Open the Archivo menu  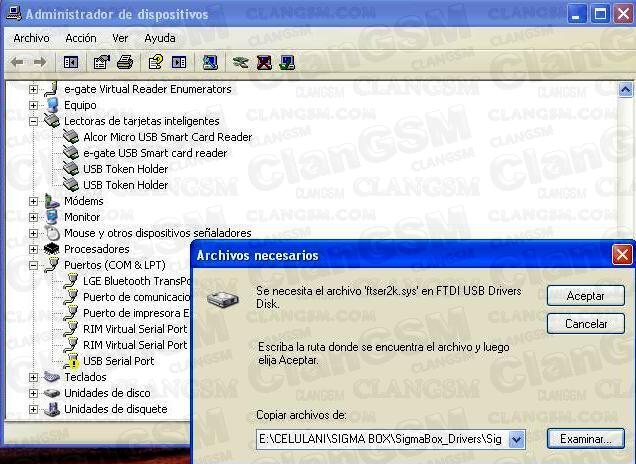pos(31,38)
